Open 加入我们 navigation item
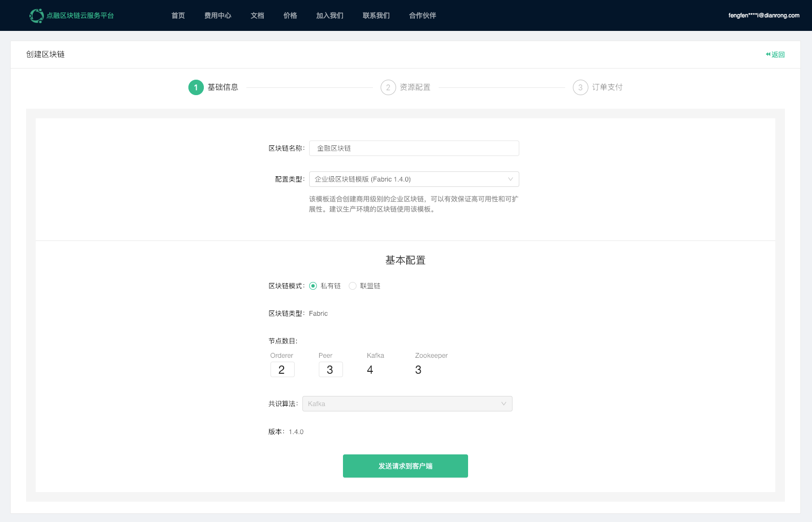The image size is (812, 522). click(x=330, y=15)
